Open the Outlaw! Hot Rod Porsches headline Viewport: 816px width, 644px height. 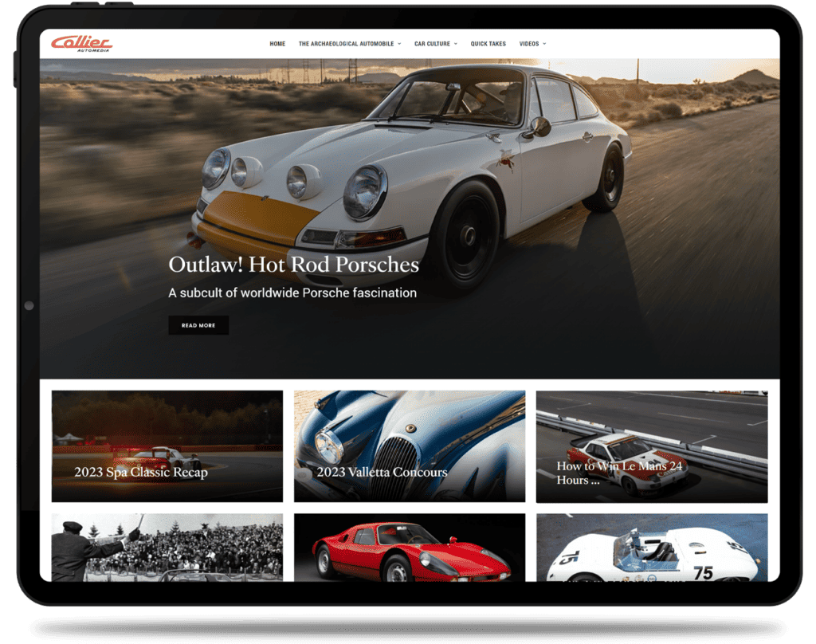pyautogui.click(x=293, y=265)
